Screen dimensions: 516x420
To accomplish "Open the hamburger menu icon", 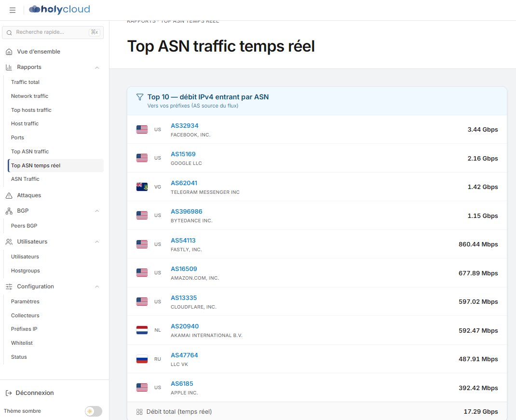I will click(13, 10).
